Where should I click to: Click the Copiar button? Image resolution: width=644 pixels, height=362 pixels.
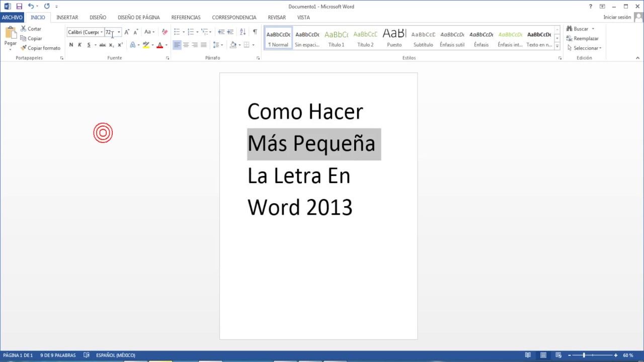31,39
